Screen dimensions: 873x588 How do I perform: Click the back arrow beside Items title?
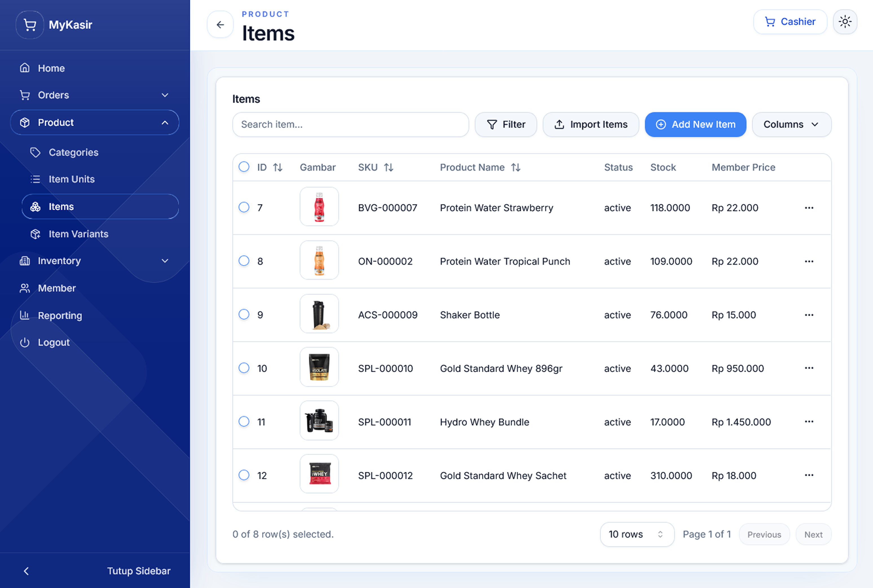pos(220,25)
